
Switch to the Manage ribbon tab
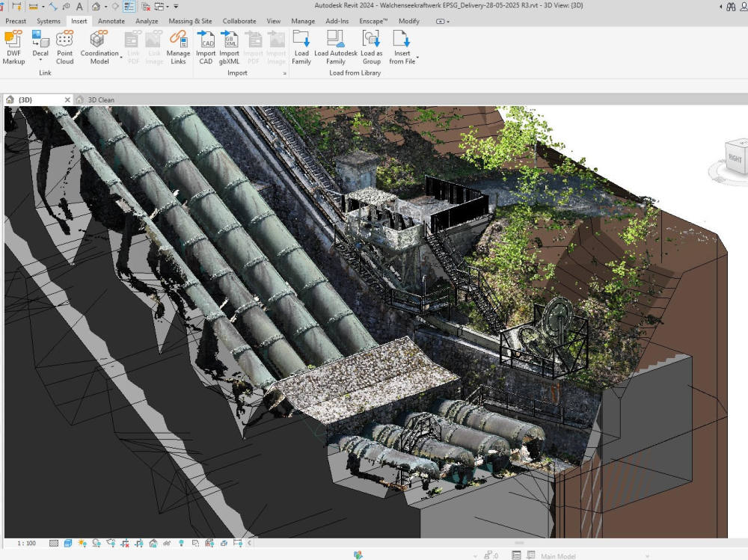pos(303,21)
